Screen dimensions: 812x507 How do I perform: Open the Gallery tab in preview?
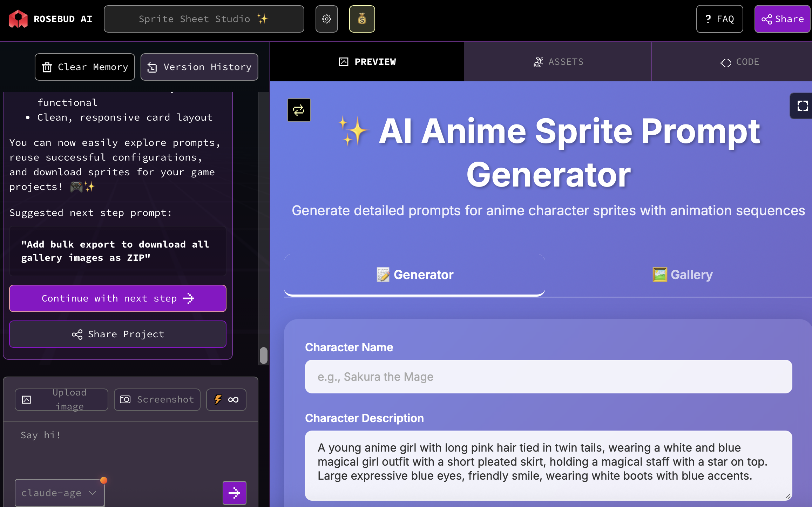pyautogui.click(x=682, y=275)
